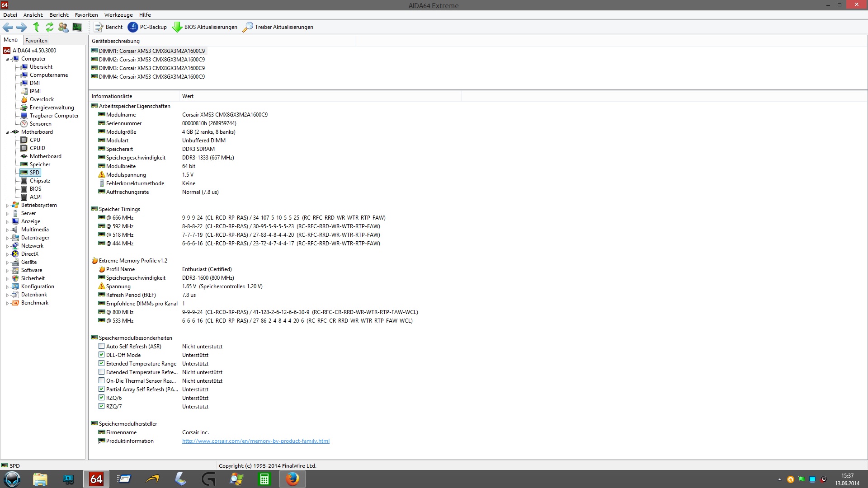Click the users manage toolbar icon

(x=63, y=27)
